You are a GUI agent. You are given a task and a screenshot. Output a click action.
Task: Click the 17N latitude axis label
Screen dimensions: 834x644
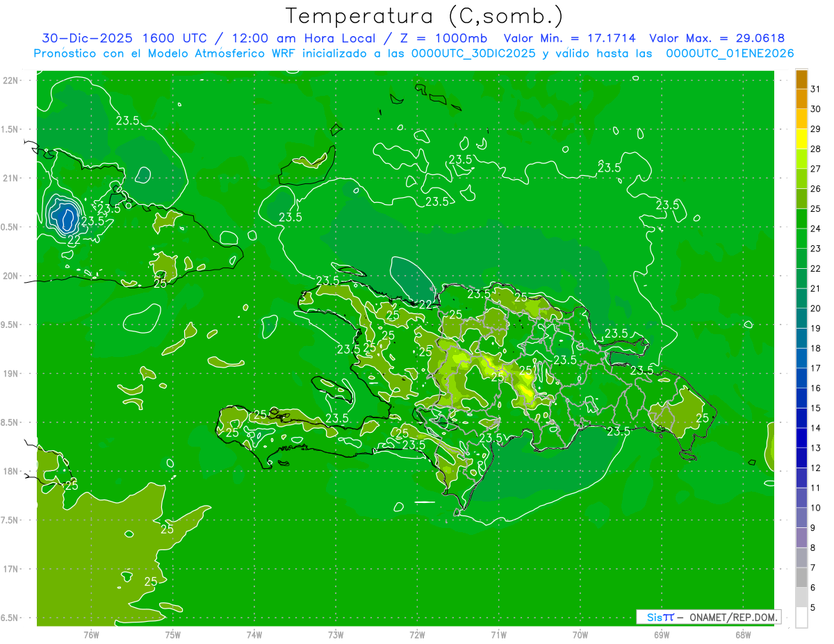tap(12, 569)
